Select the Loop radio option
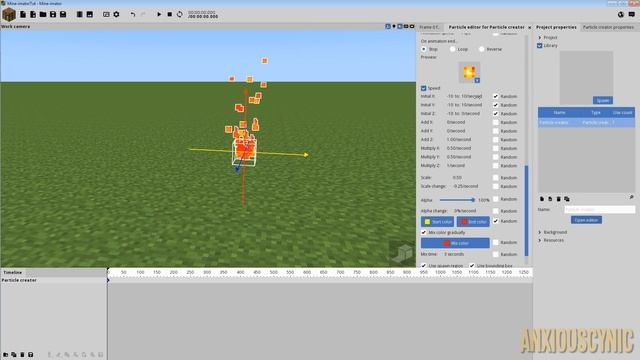Screen dimensions: 640x360 (452, 49)
